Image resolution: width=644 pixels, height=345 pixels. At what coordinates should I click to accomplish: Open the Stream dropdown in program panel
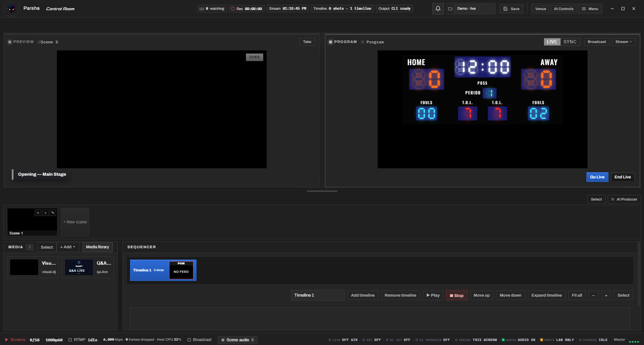pyautogui.click(x=623, y=42)
